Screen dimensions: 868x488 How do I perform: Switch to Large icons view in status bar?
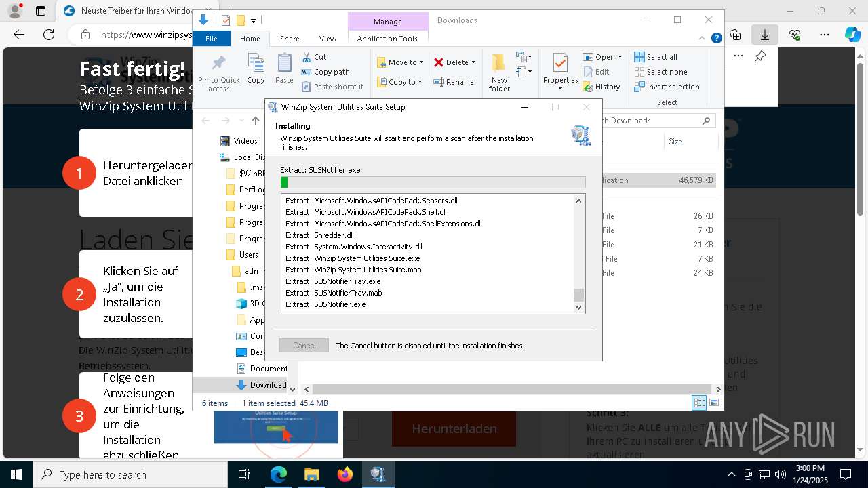(x=713, y=403)
